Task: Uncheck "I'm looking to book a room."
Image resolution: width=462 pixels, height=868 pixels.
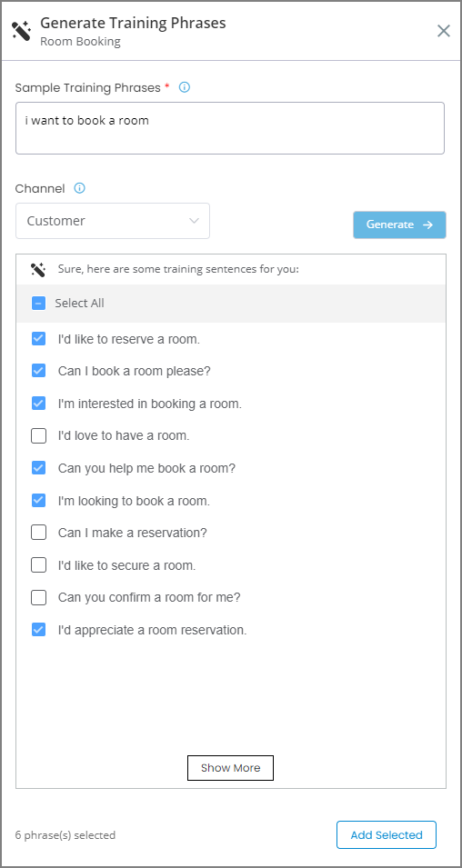Action: click(x=38, y=501)
